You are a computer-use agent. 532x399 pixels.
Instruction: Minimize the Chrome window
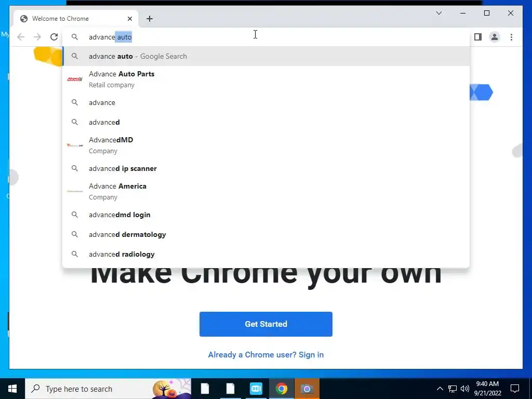point(463,13)
